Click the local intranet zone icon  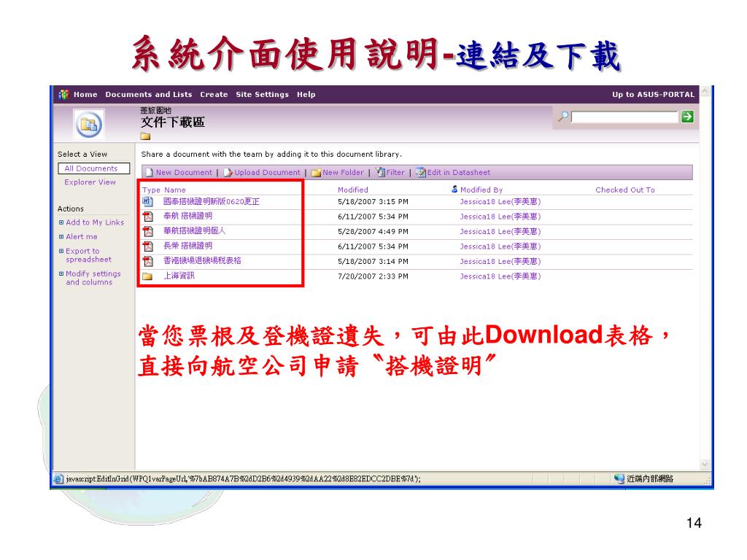619,478
